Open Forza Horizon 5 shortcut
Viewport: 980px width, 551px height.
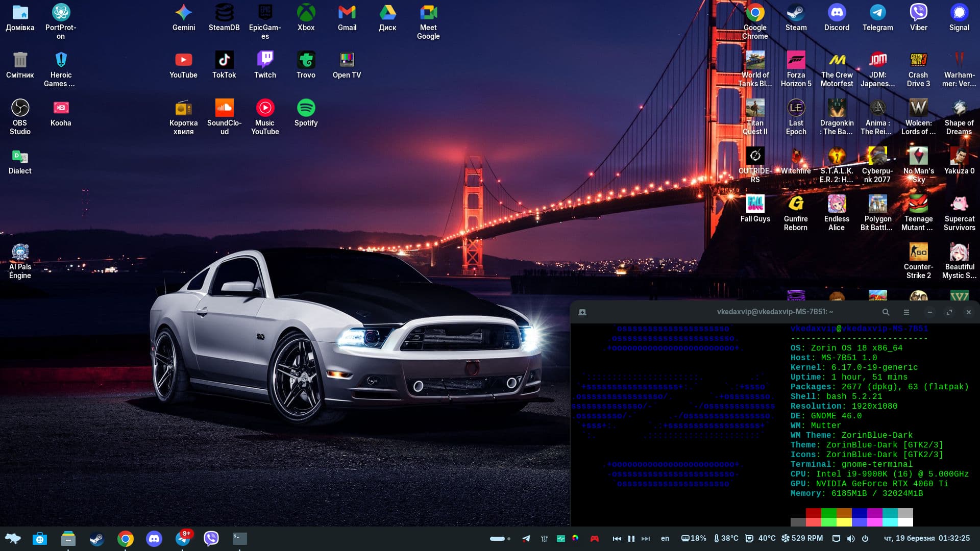pos(796,60)
